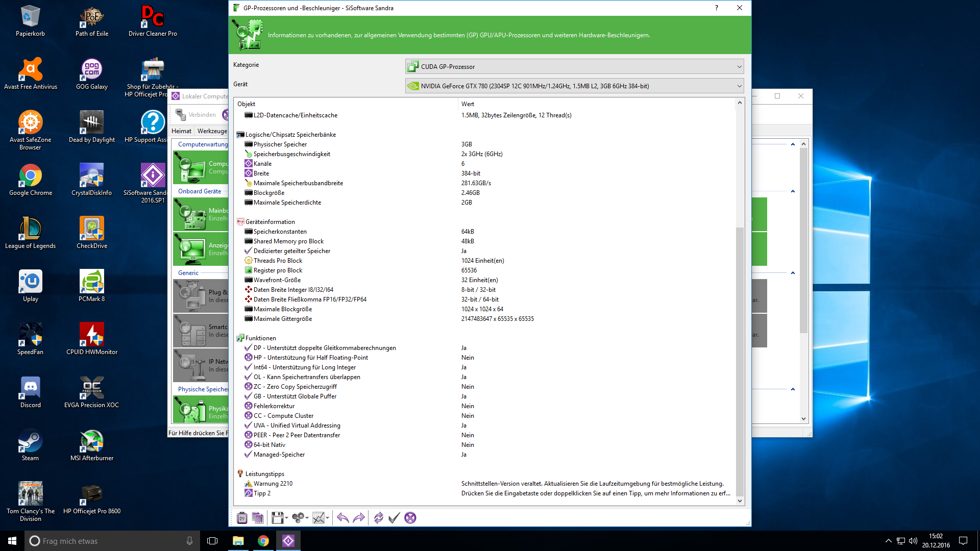This screenshot has width=980, height=551.
Task: Click the results list vertical scrollbar
Action: coord(740,357)
